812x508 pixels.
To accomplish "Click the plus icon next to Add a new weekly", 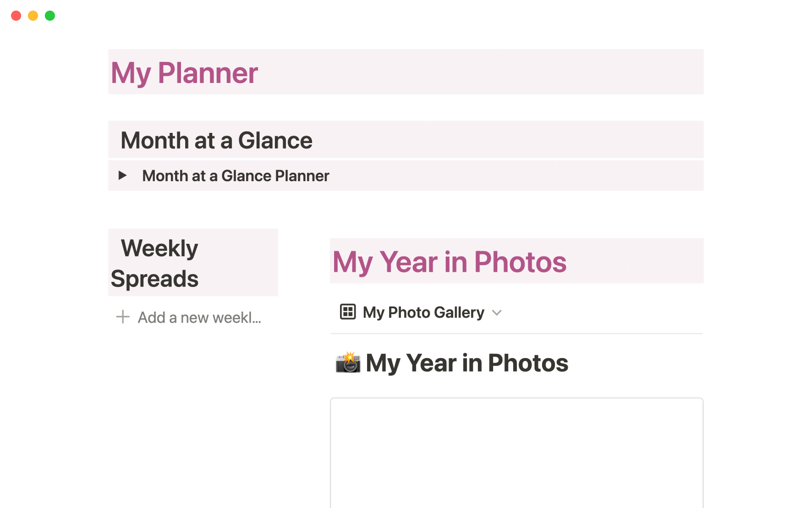I will click(x=123, y=317).
